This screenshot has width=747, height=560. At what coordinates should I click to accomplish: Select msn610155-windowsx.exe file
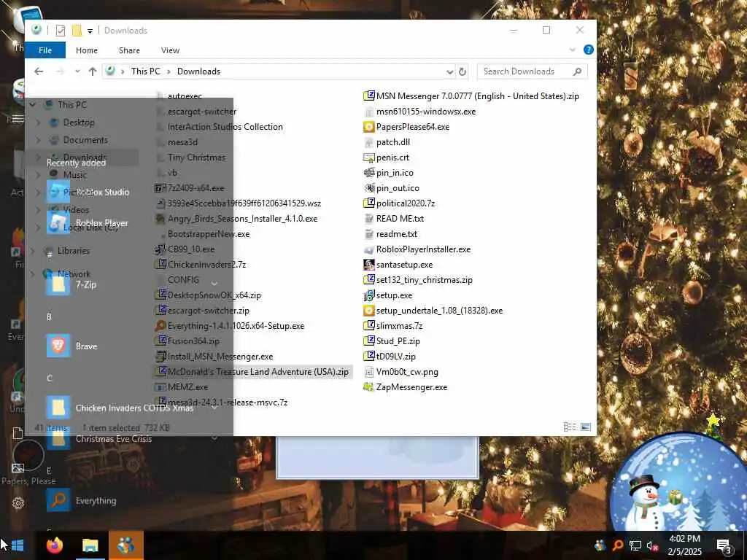click(419, 112)
